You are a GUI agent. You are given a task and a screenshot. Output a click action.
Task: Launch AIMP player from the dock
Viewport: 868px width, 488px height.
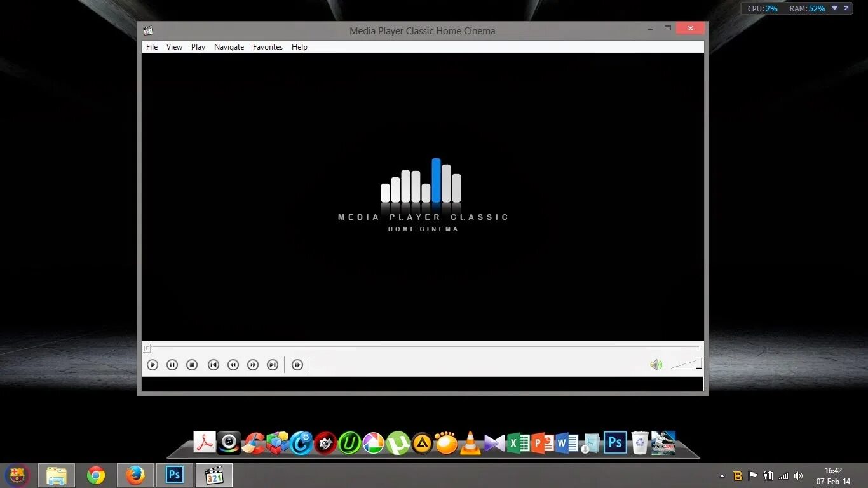[x=422, y=443]
